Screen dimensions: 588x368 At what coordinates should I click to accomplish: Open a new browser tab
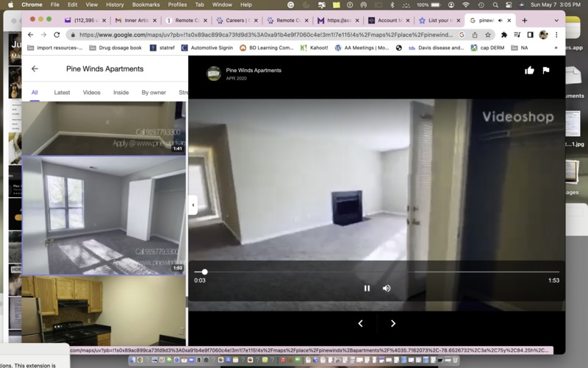(524, 21)
